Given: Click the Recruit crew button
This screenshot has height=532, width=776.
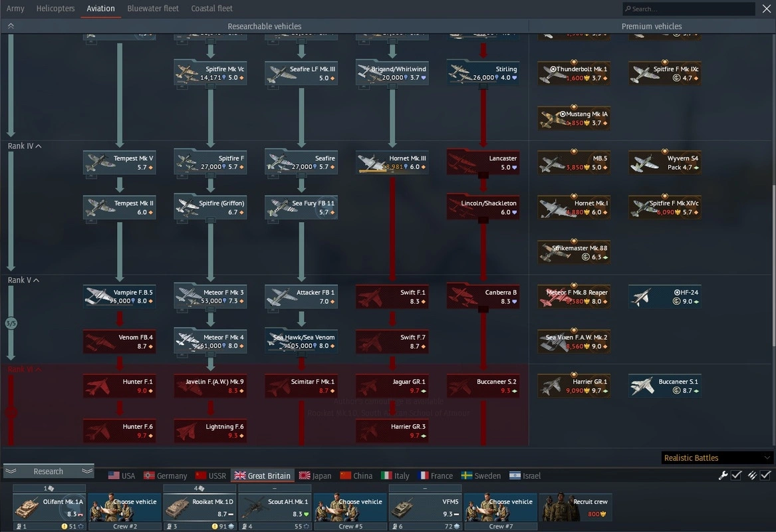Looking at the screenshot, I should click(575, 507).
